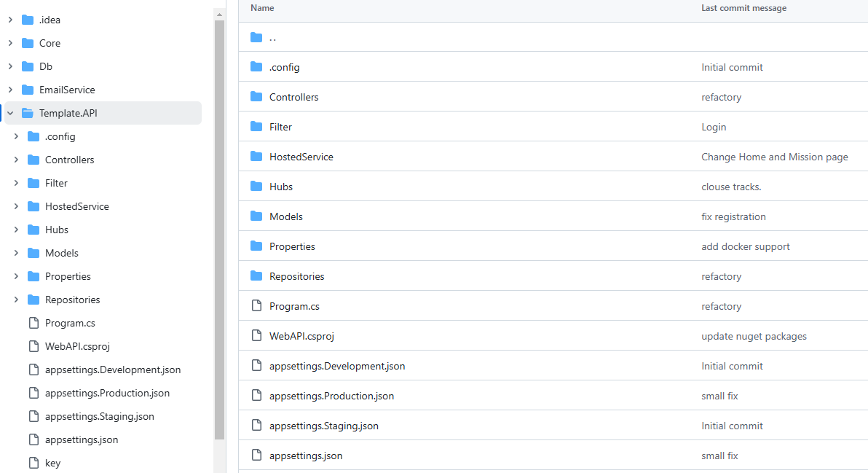
Task: Click the parent directory folder icon
Action: 256,37
